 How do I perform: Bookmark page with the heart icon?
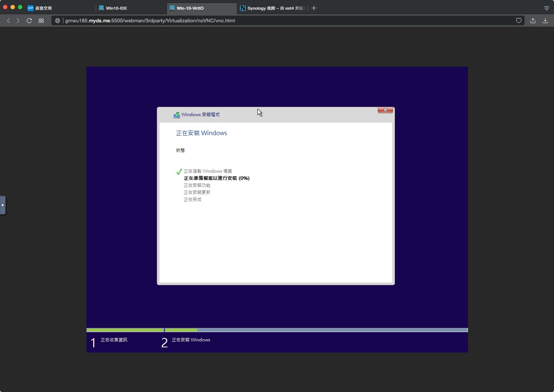tap(519, 20)
